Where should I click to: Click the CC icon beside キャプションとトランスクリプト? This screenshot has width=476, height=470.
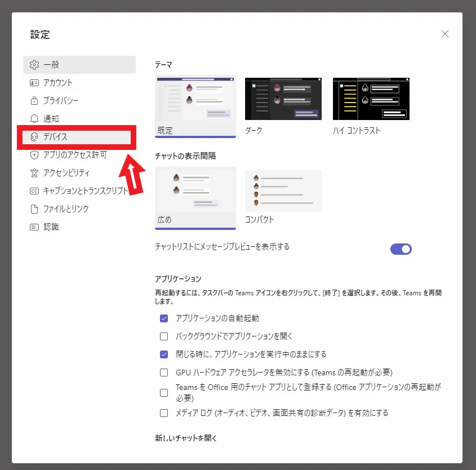click(x=34, y=191)
